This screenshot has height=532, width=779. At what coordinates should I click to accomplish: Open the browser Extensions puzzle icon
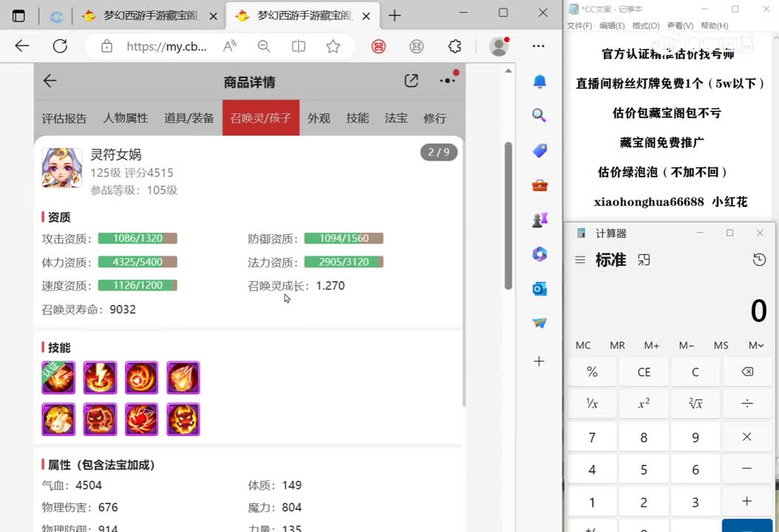[455, 47]
